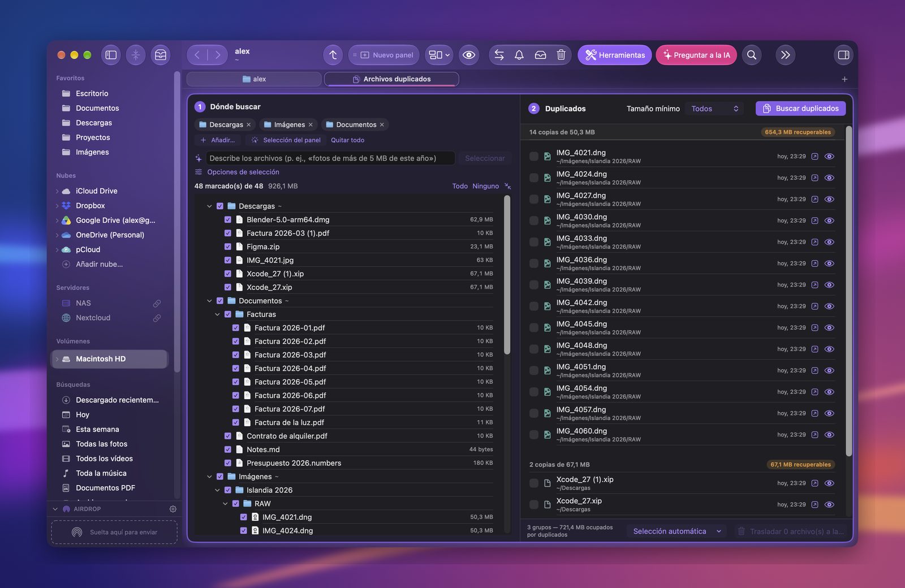Open the Herramientas menu
Viewport: 905px width, 588px height.
(x=615, y=55)
